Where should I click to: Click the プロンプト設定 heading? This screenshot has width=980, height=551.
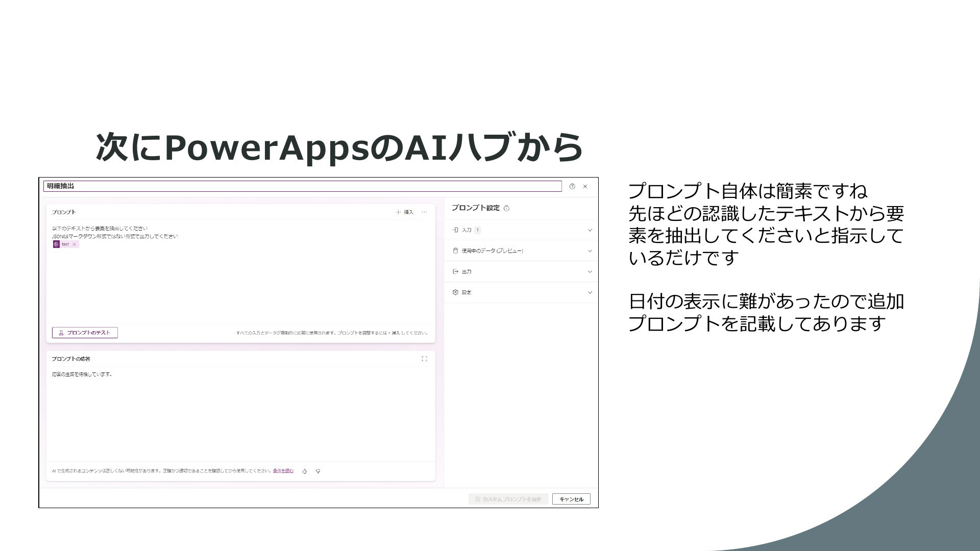(476, 208)
